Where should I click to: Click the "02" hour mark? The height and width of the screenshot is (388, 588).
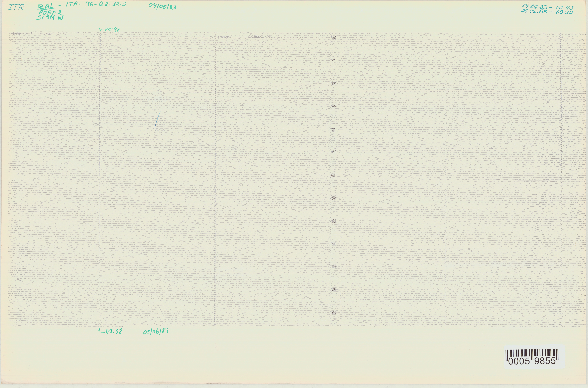pos(334,152)
